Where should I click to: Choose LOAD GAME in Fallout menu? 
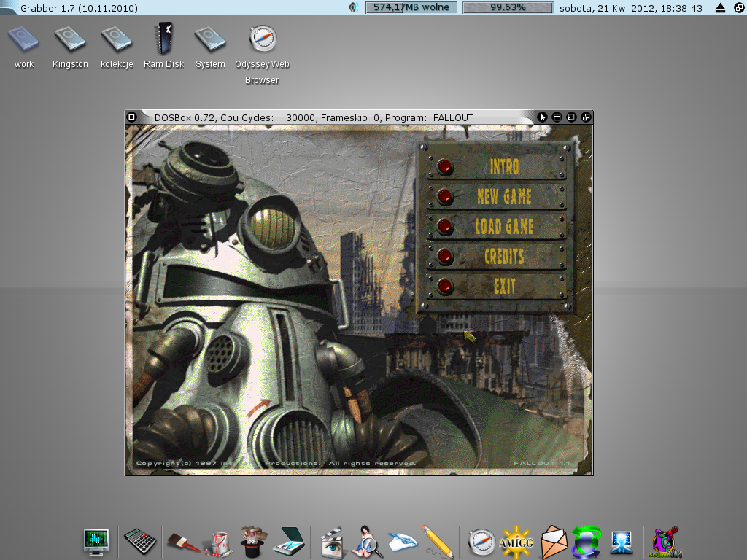(x=496, y=226)
